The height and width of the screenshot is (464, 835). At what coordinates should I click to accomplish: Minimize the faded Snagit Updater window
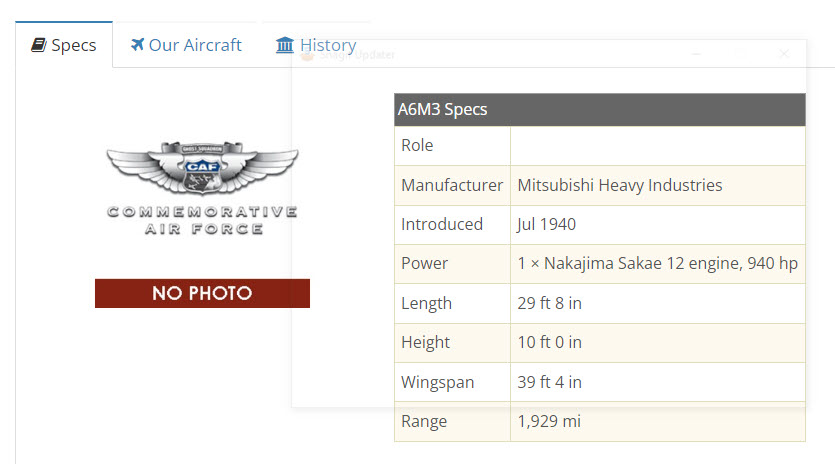(697, 54)
